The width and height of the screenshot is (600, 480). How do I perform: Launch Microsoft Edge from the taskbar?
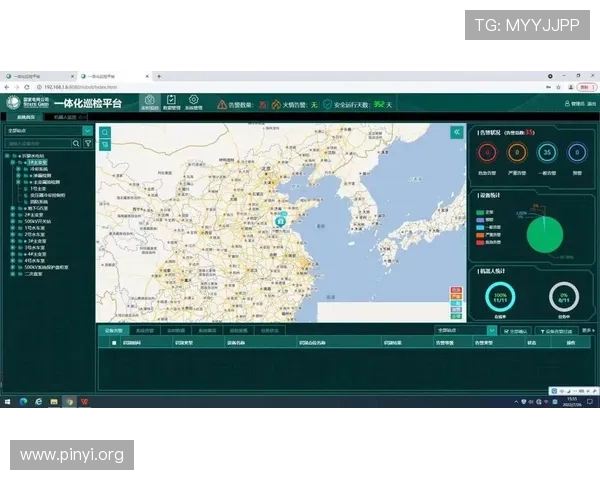(x=23, y=402)
